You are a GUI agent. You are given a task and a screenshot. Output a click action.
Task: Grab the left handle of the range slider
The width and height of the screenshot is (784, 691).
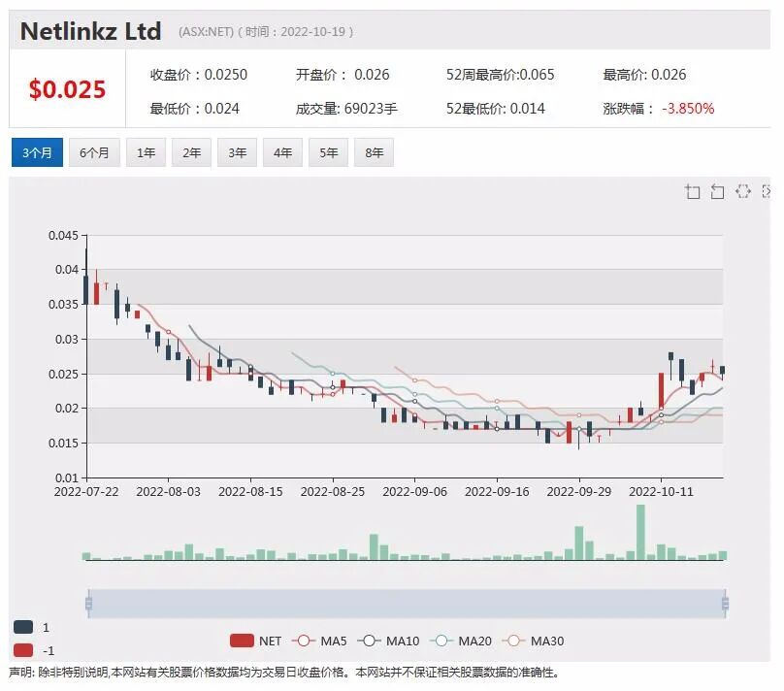point(89,604)
